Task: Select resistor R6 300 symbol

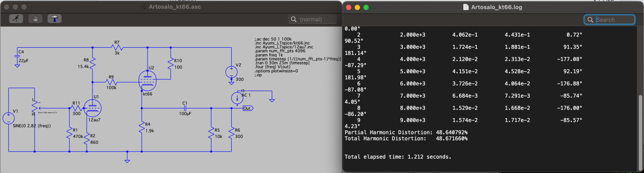Action: (231, 133)
